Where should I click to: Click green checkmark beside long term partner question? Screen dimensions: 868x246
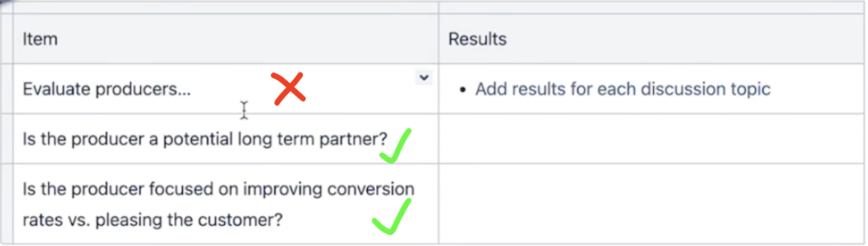click(395, 146)
